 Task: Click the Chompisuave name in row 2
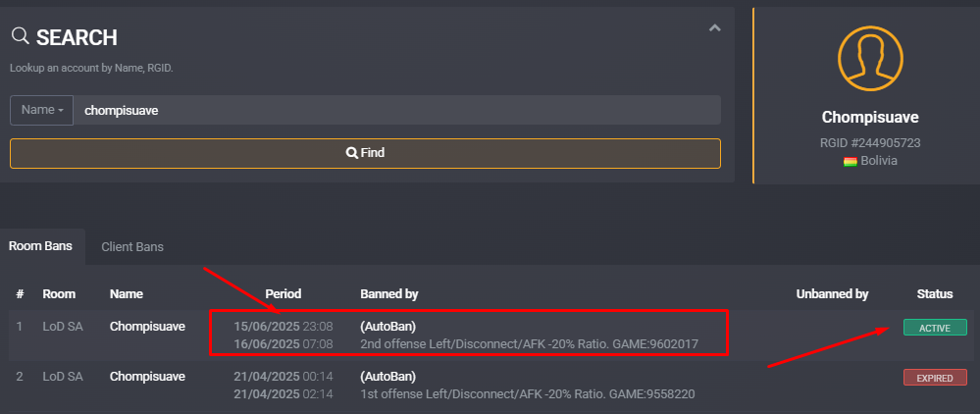pyautogui.click(x=147, y=377)
